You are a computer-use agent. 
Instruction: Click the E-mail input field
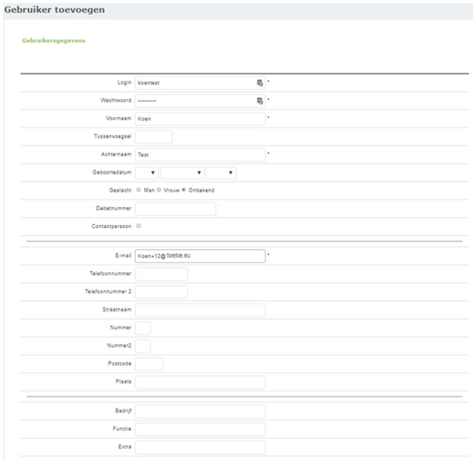tap(200, 256)
